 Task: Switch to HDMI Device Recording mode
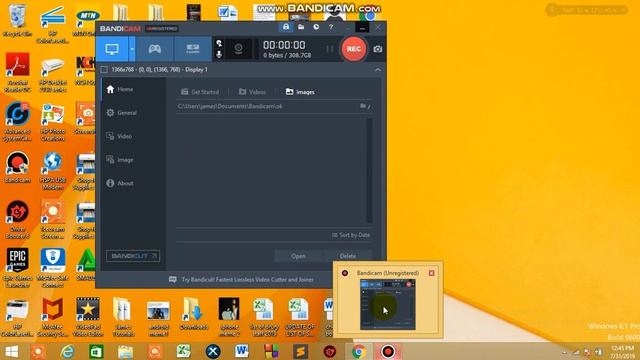pos(193,49)
